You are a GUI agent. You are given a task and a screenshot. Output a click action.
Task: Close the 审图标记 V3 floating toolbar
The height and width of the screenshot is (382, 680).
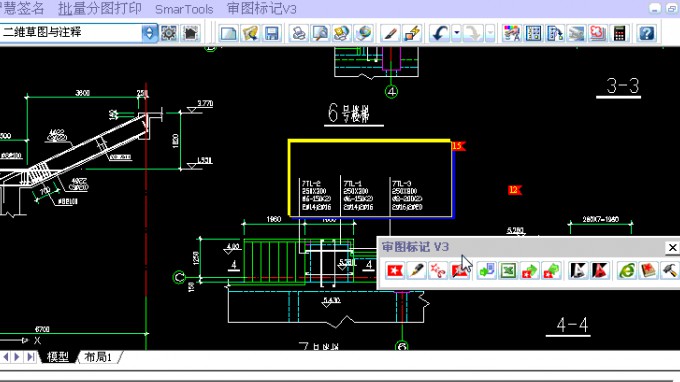click(x=672, y=248)
